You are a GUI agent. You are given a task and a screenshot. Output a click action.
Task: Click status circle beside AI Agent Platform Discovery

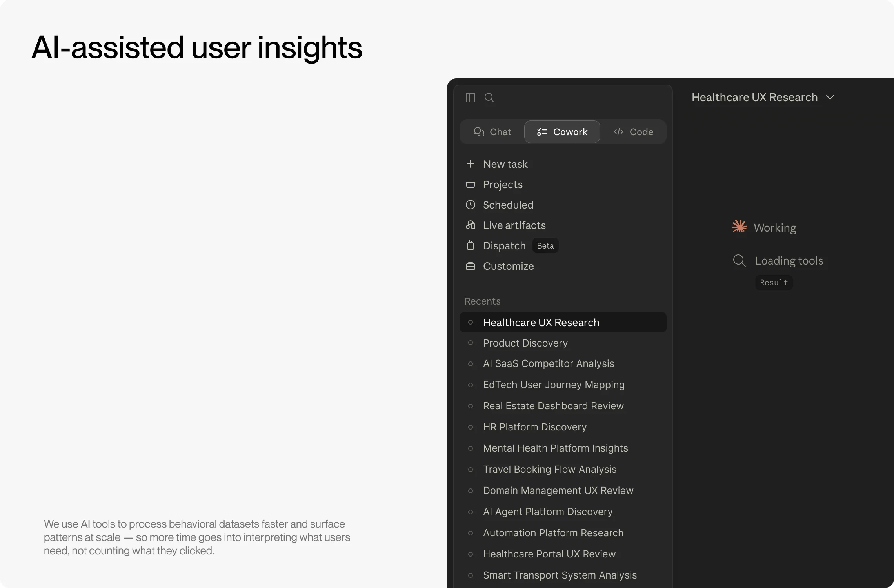(471, 512)
